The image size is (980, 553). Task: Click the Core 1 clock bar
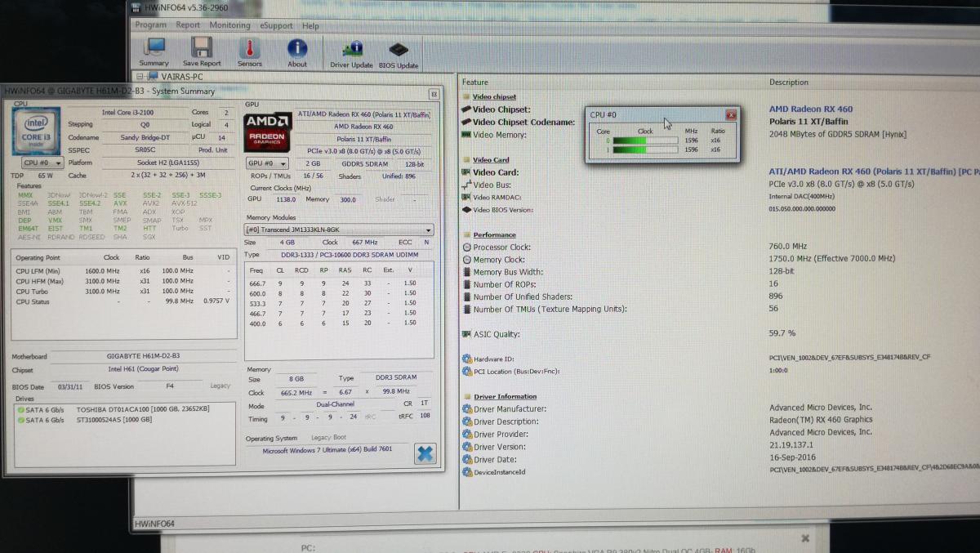[x=645, y=149]
